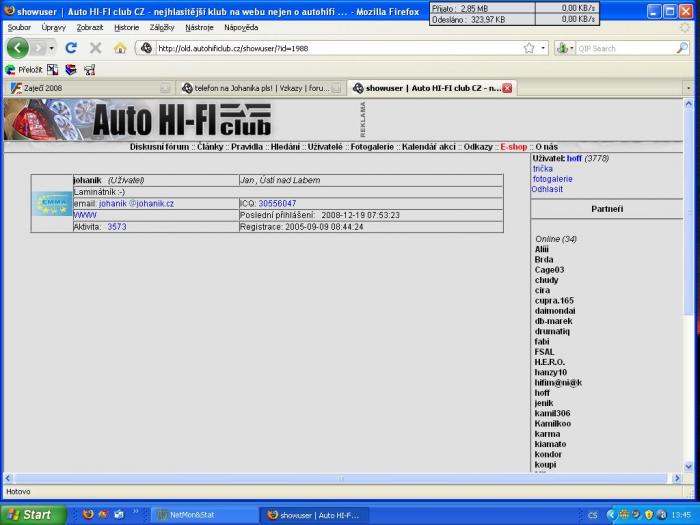The width and height of the screenshot is (700, 525).
Task: Open the Uživatelé navigation link
Action: tap(325, 147)
